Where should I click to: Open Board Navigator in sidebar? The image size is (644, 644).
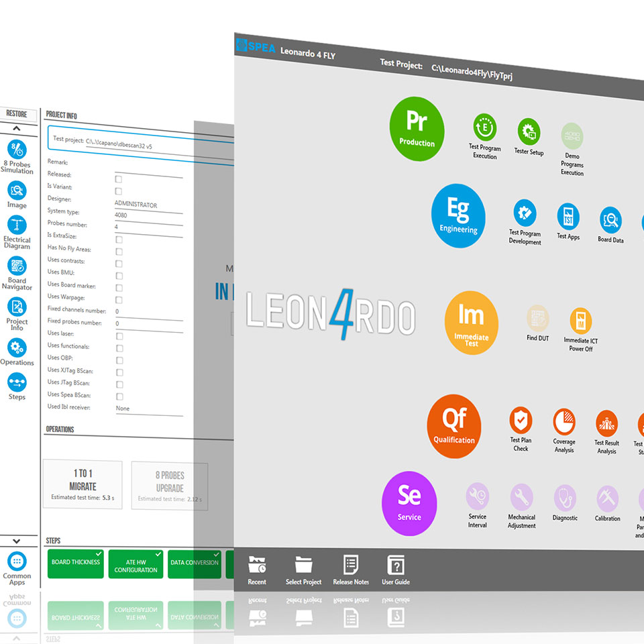(x=17, y=266)
